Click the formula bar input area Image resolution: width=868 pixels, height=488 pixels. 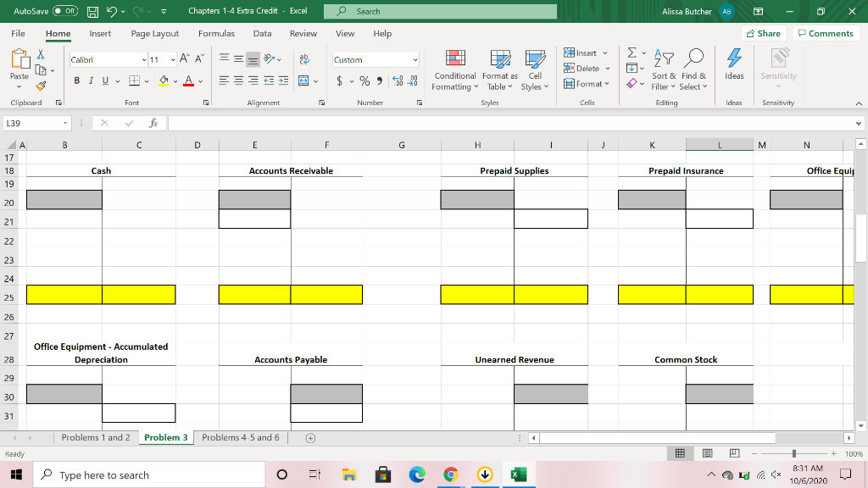pyautogui.click(x=510, y=123)
